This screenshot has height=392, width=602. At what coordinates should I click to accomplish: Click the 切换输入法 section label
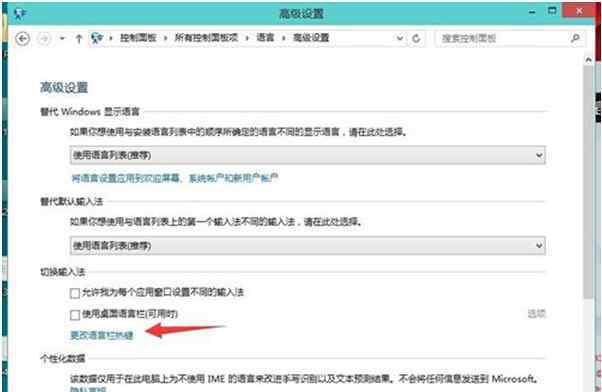click(63, 272)
